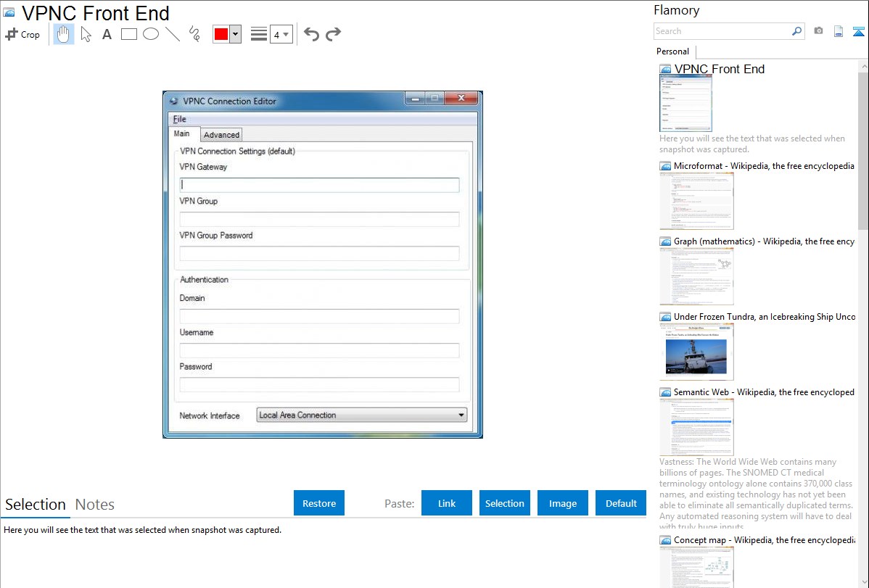Select the text annotation tool A
This screenshot has height=588, width=869.
click(107, 34)
